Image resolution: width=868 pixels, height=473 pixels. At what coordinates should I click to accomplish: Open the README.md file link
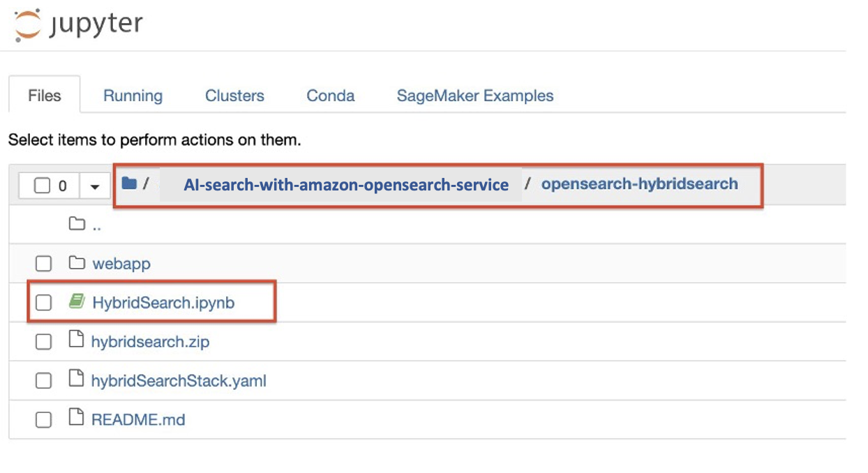click(137, 419)
